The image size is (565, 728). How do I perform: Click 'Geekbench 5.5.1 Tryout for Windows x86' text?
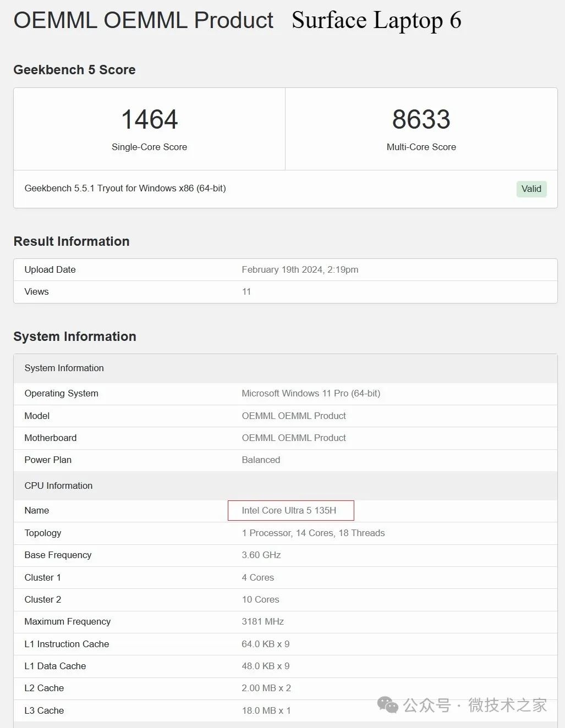(x=109, y=188)
